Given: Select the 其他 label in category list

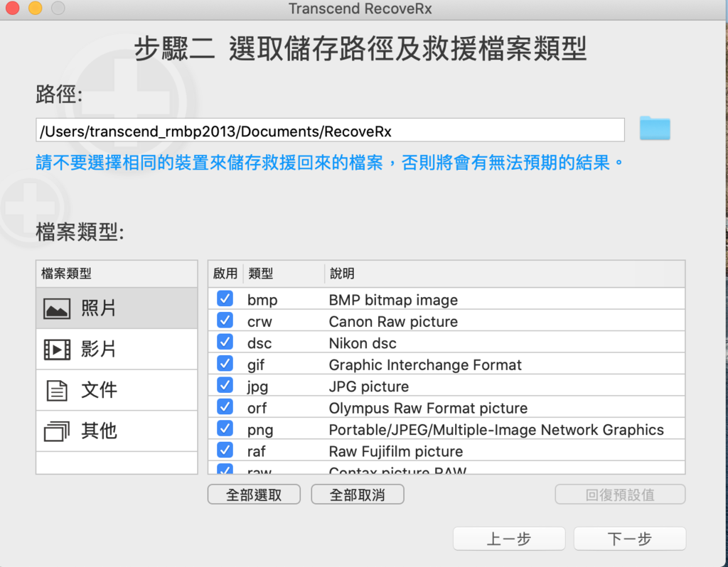Looking at the screenshot, I should pos(99,431).
